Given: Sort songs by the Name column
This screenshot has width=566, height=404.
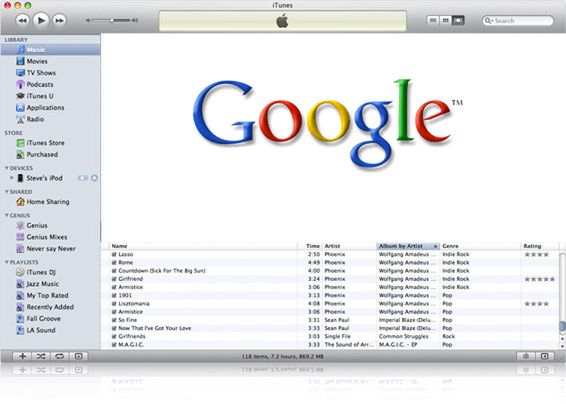Looking at the screenshot, I should click(203, 246).
